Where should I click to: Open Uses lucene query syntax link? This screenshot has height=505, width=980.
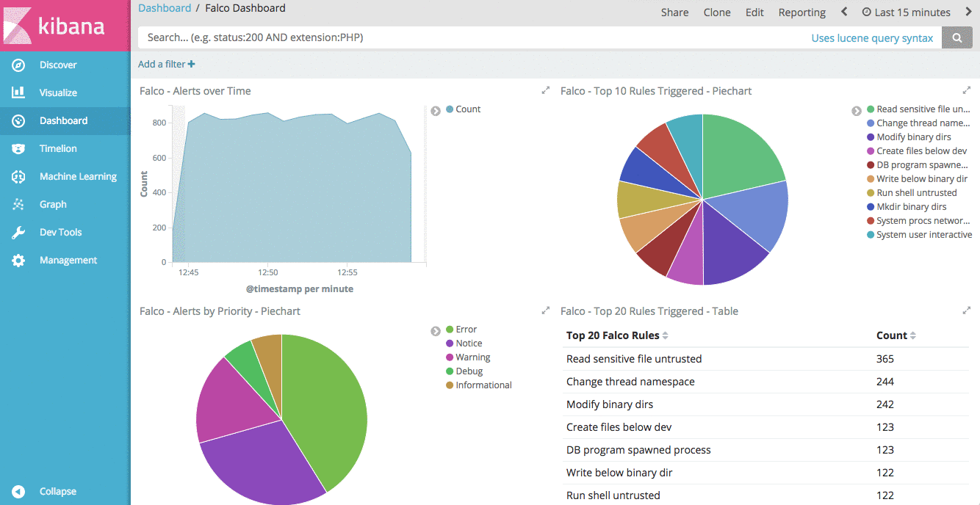pyautogui.click(x=872, y=38)
